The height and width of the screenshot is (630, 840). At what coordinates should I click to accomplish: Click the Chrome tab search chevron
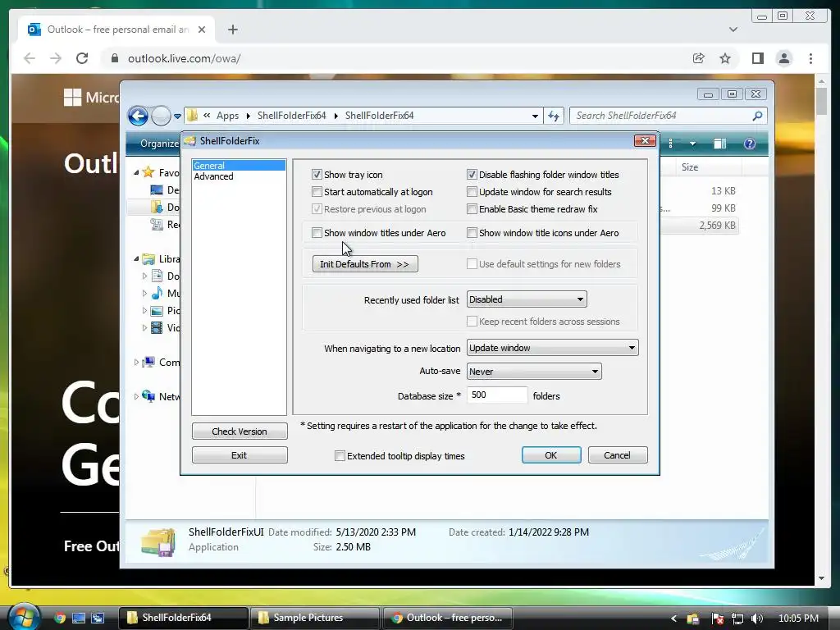[x=733, y=30]
